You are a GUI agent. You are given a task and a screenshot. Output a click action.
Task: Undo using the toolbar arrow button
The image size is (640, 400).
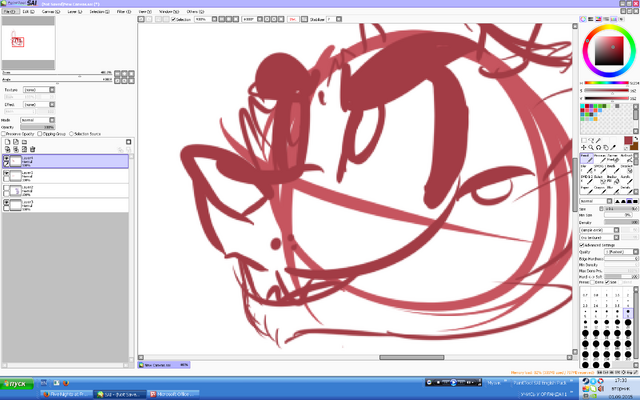click(141, 19)
